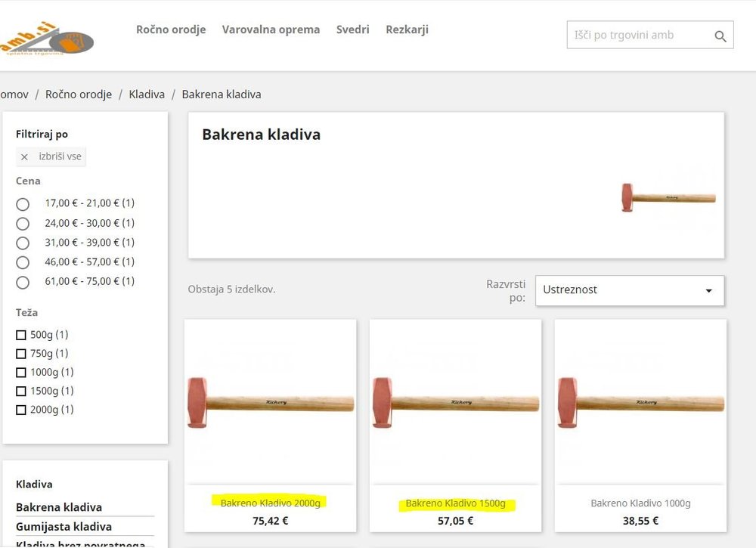The width and height of the screenshot is (756, 548).
Task: Go to Ročno orodje breadcrumb
Action: click(x=79, y=94)
